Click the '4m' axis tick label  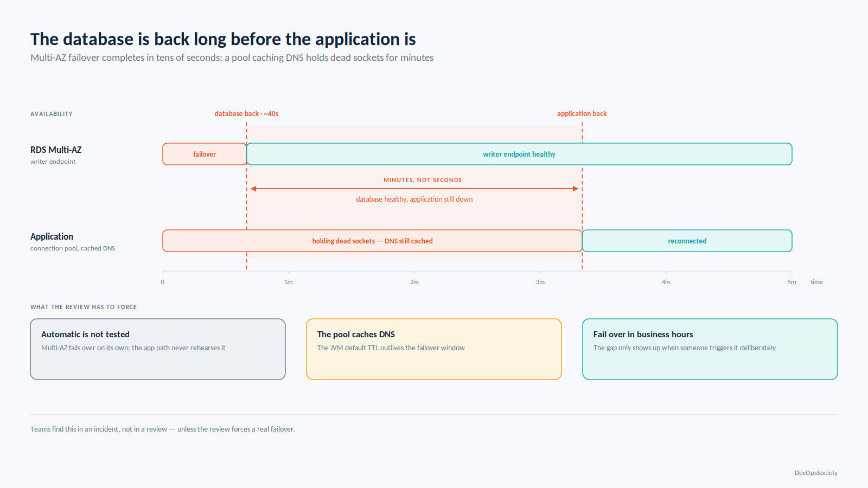click(666, 282)
